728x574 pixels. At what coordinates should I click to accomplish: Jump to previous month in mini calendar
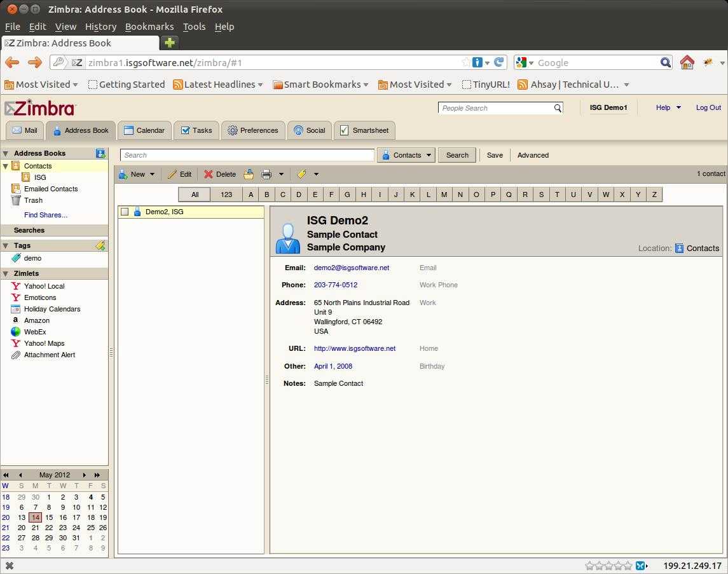coord(20,475)
